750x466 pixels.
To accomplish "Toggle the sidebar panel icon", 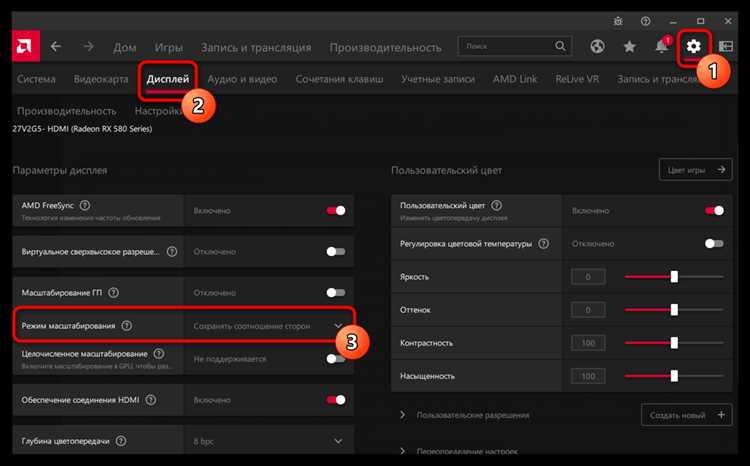I will tap(726, 46).
